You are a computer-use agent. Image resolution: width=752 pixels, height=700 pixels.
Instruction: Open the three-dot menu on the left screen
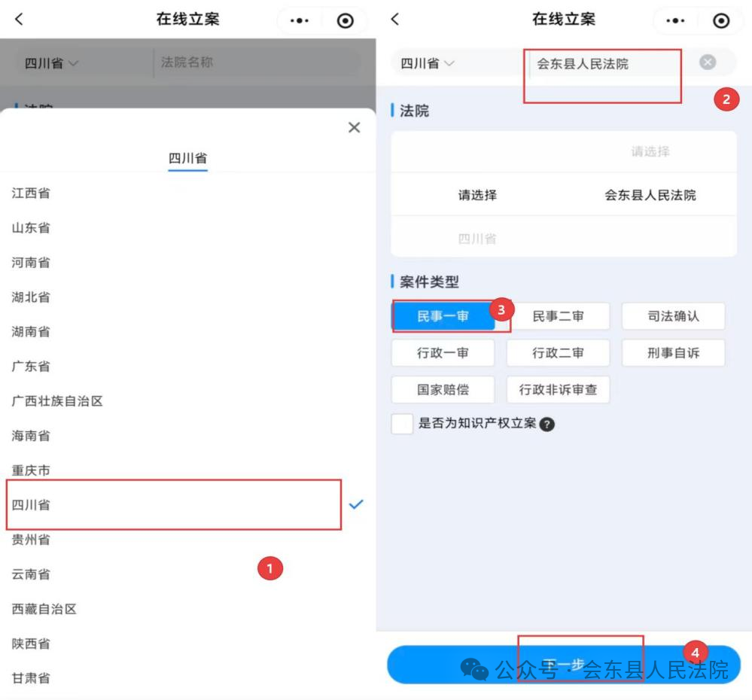[x=300, y=21]
